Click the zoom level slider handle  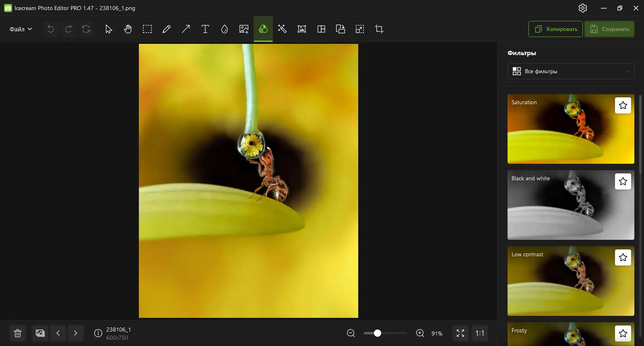(x=377, y=333)
